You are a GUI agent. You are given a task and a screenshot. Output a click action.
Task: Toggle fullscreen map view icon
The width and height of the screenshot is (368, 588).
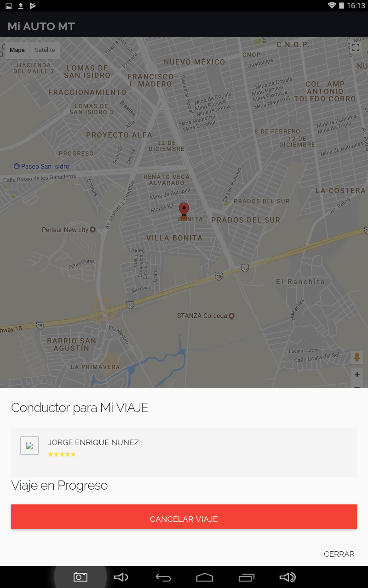point(356,48)
